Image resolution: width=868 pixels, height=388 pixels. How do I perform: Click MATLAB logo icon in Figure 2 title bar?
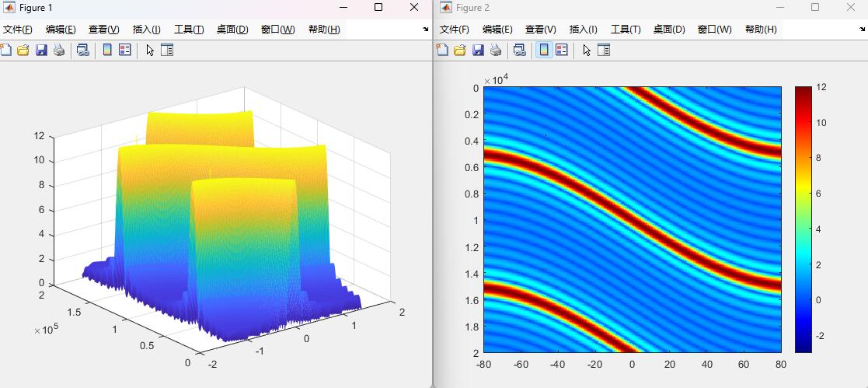tap(446, 7)
